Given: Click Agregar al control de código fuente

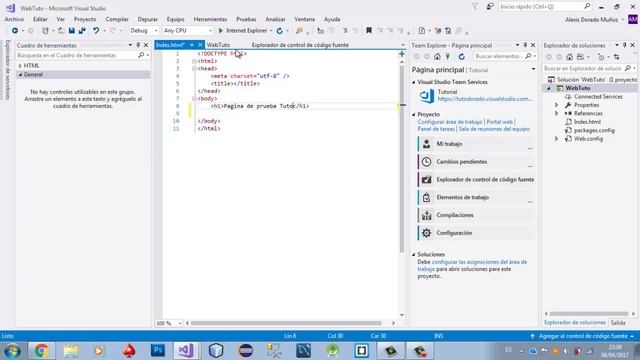Looking at the screenshot, I should (583, 336).
